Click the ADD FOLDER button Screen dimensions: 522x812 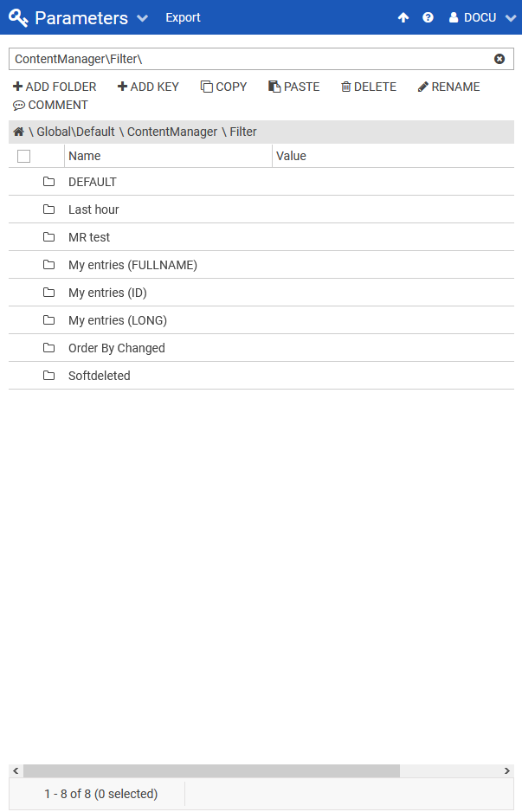tap(55, 87)
